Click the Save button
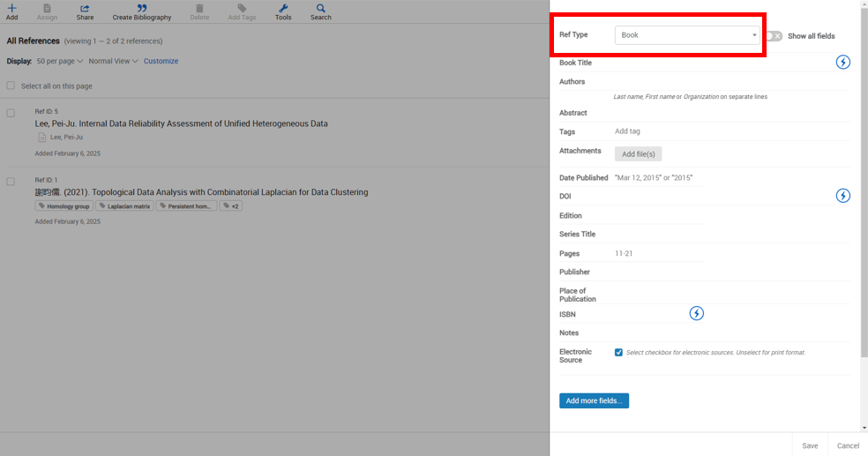This screenshot has width=868, height=456. [x=809, y=445]
